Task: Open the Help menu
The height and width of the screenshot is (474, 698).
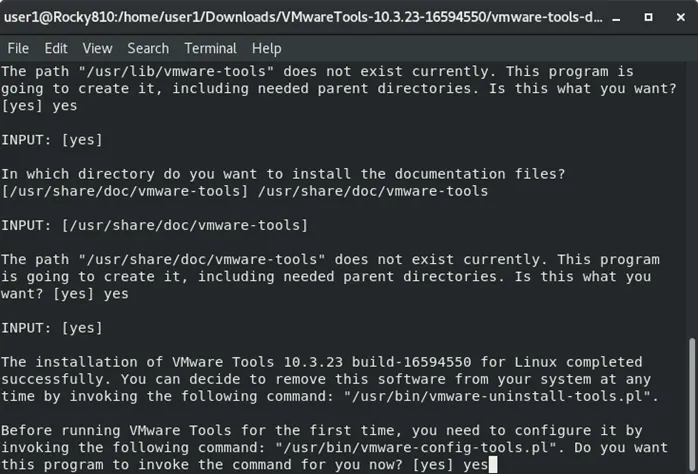Action: coord(266,48)
